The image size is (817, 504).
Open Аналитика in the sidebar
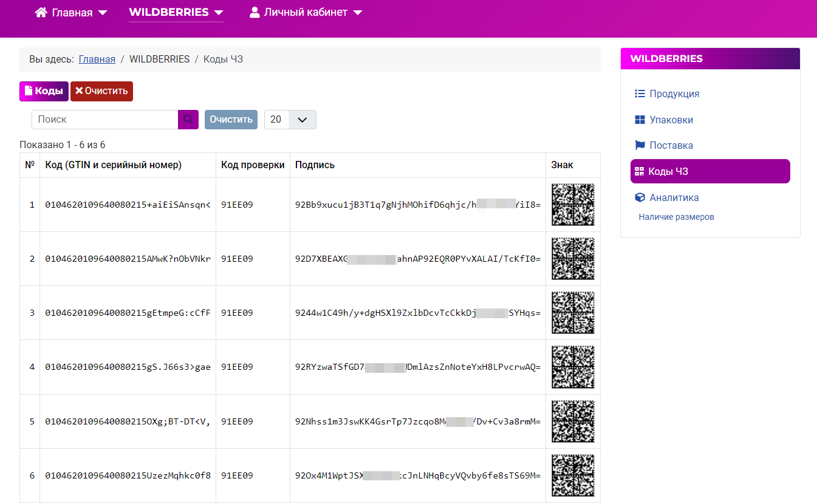(674, 197)
